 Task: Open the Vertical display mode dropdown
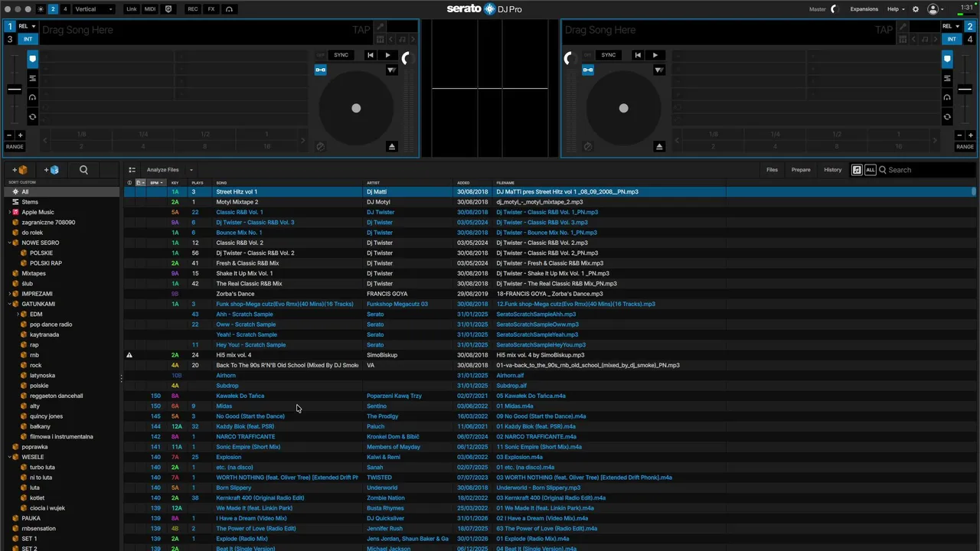pos(93,9)
